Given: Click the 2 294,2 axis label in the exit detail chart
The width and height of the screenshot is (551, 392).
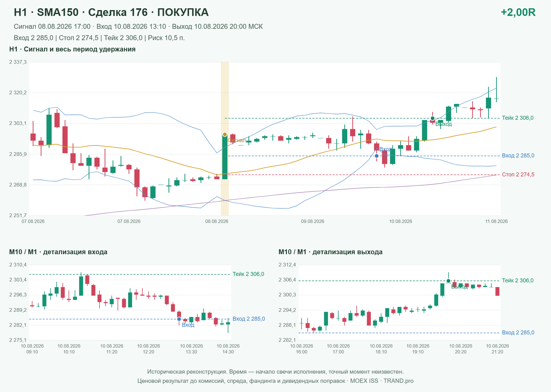Looking at the screenshot, I should click(287, 310).
